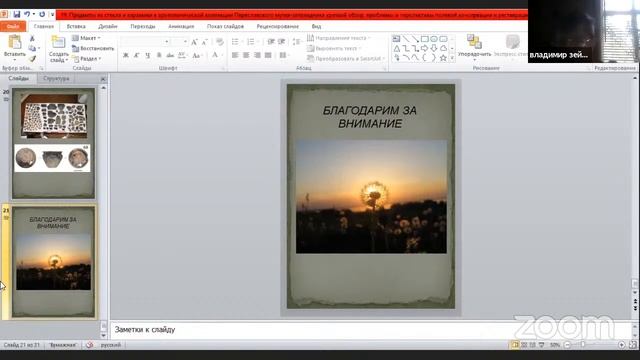Open Направление текста dropdown
Image resolution: width=640 pixels, height=360 pixels.
[x=338, y=38]
